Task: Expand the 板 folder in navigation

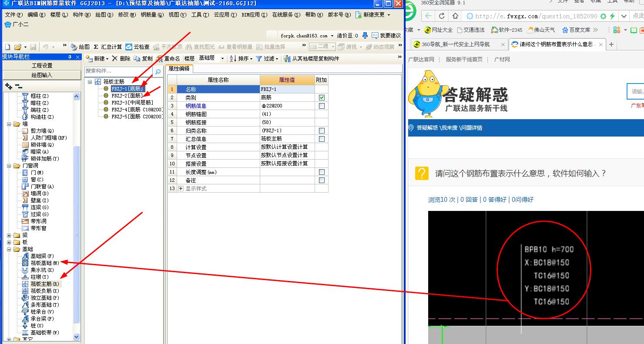Action: pos(9,242)
